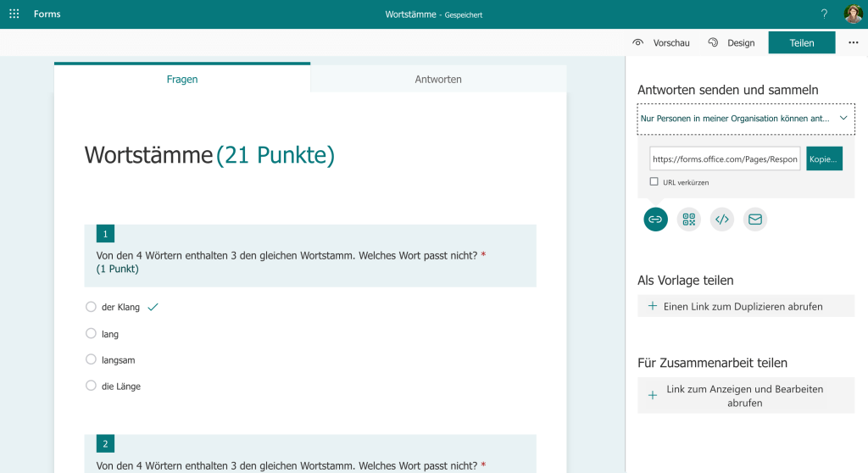The height and width of the screenshot is (473, 868).
Task: Open the user profile avatar
Action: [853, 14]
